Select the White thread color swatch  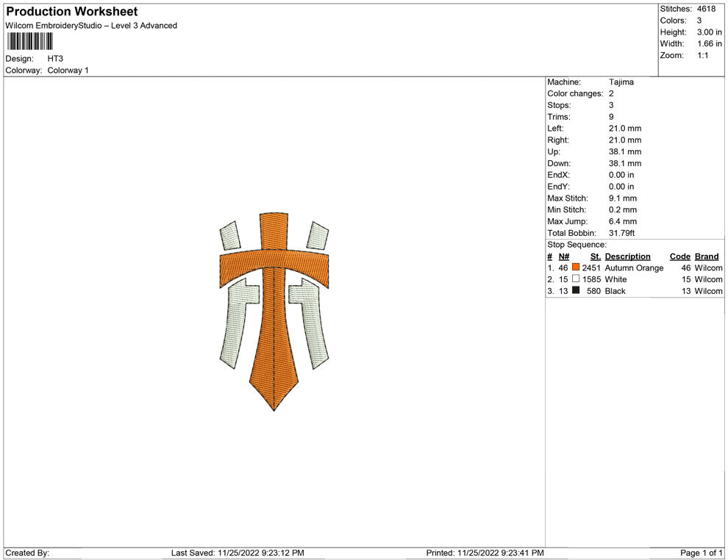(576, 280)
